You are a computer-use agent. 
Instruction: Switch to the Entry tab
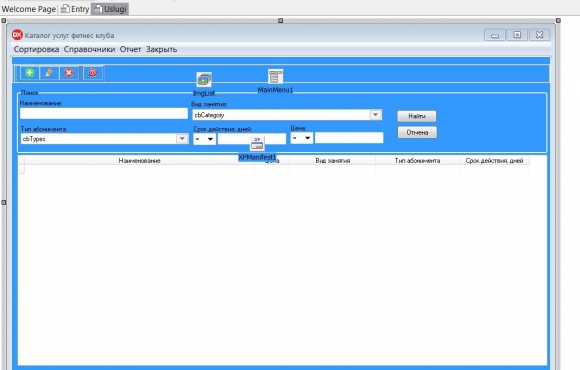coord(75,9)
